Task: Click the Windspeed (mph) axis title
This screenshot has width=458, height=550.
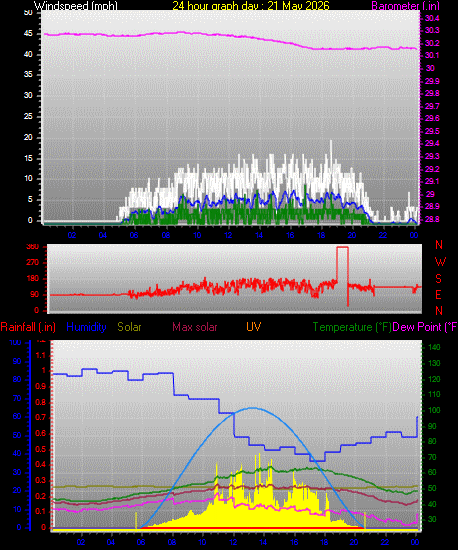Action: coord(75,6)
